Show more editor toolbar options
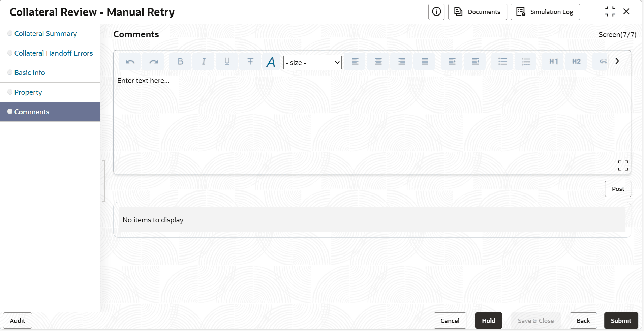The width and height of the screenshot is (644, 331). coord(617,61)
